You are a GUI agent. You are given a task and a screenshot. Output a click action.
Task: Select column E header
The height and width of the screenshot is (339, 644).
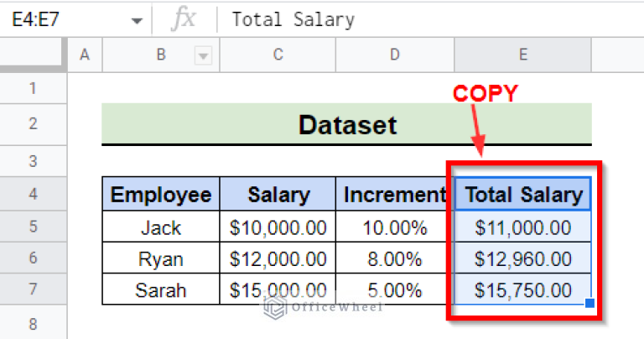(523, 55)
